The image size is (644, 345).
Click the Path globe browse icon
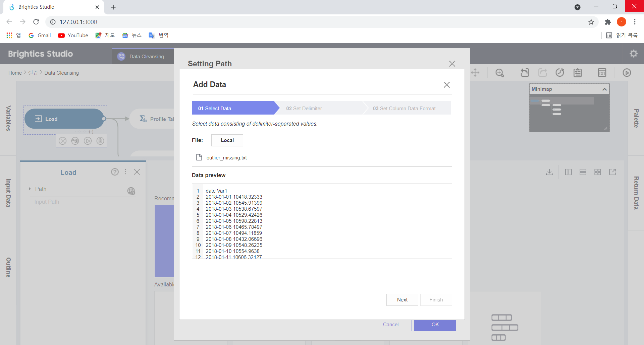click(x=131, y=191)
